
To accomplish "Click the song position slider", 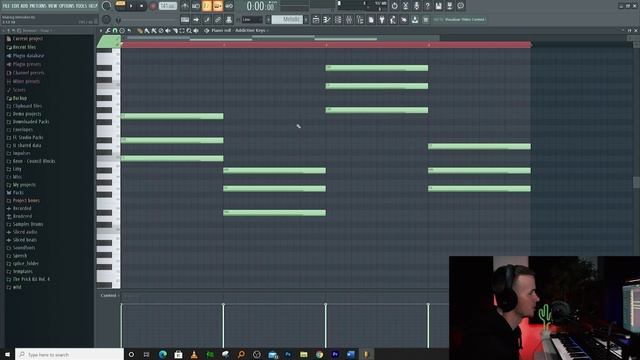I will click(147, 20).
